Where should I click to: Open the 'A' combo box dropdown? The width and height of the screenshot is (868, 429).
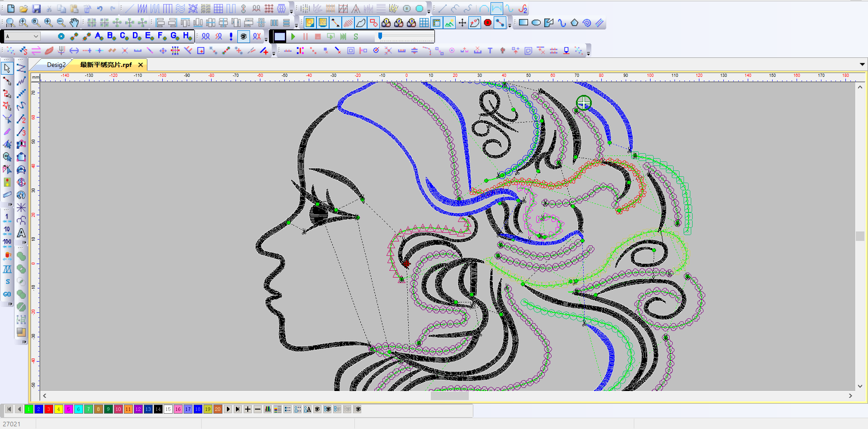coord(36,37)
